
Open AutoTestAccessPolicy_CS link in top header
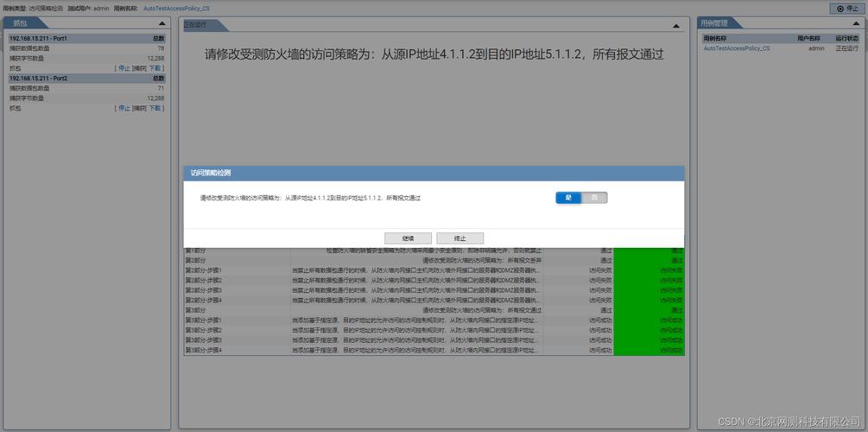[176, 9]
